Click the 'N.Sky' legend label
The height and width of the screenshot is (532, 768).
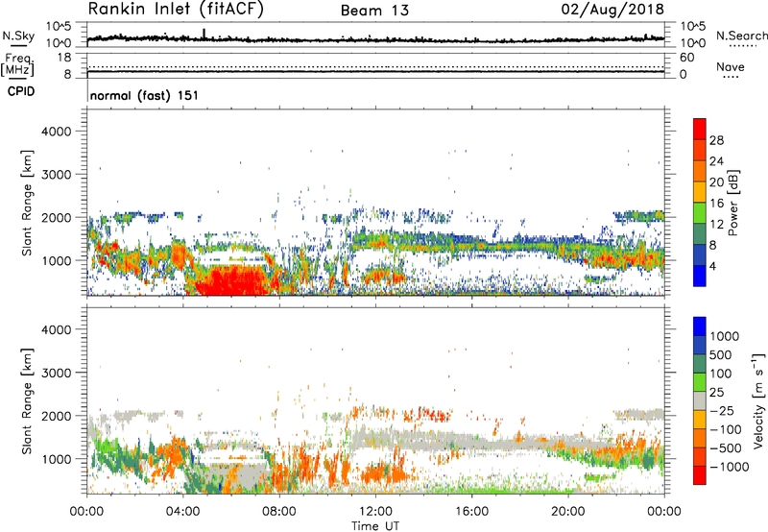tap(18, 36)
